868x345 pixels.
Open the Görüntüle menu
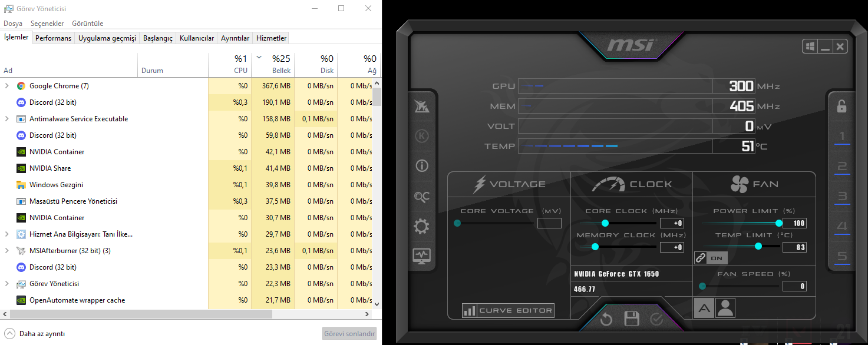point(88,24)
